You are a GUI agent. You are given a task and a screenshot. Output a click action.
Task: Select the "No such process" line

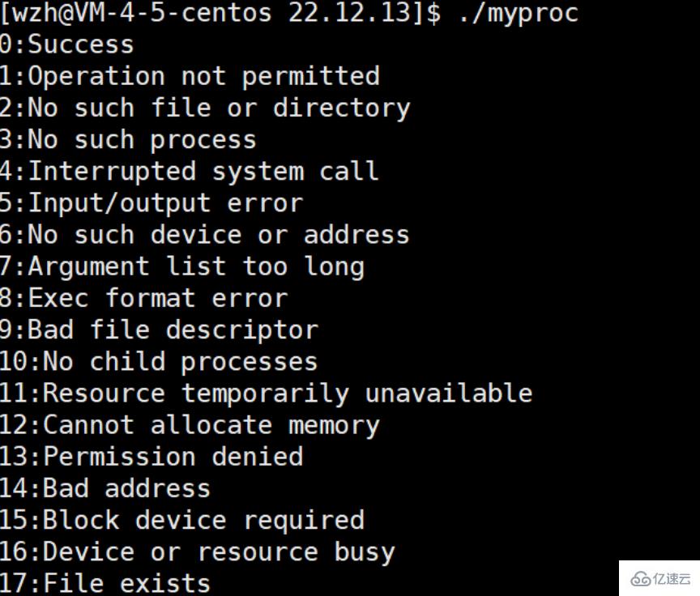pos(128,139)
